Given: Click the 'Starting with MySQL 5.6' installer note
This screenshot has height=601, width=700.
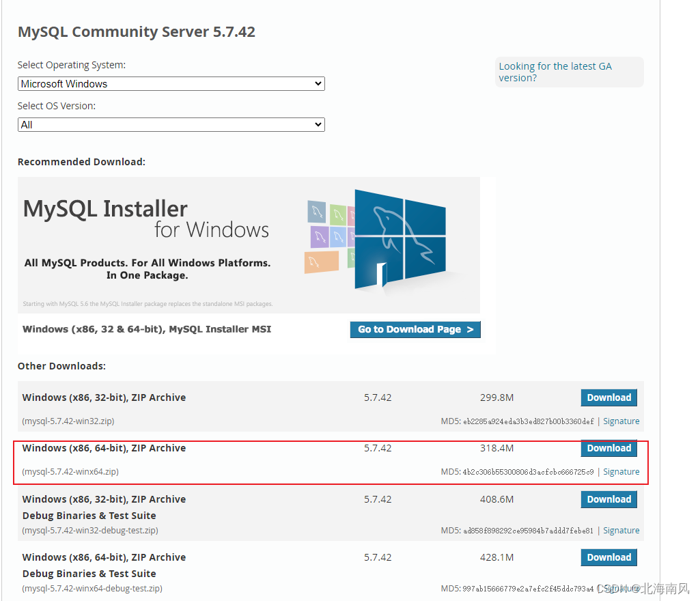Looking at the screenshot, I should point(148,304).
